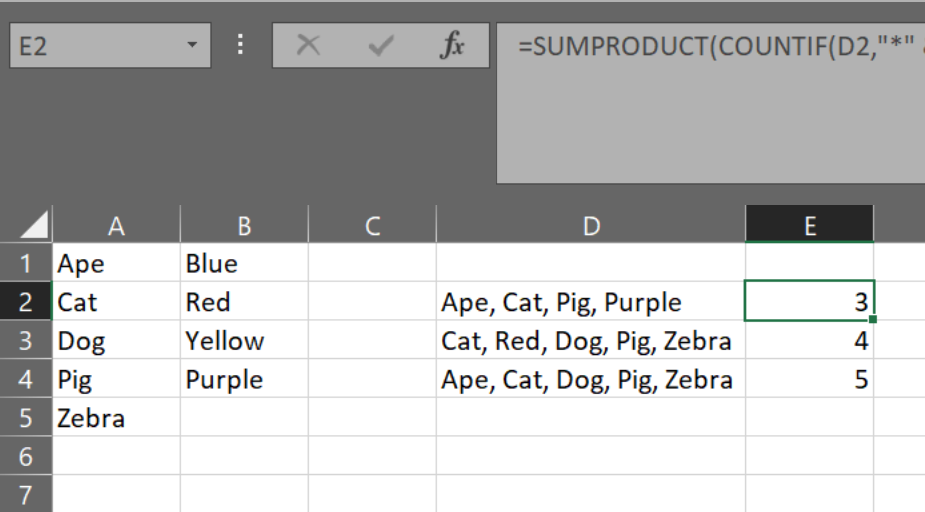Image resolution: width=925 pixels, height=512 pixels.
Task: Click the Cancel X formula icon
Action: [309, 46]
